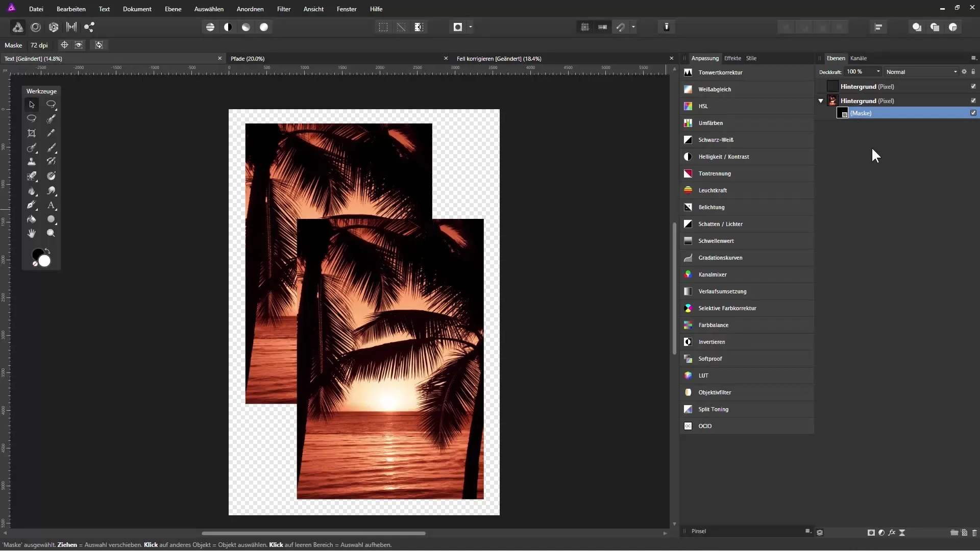Open the Auswählen menu
This screenshot has width=980, height=551.
(209, 9)
